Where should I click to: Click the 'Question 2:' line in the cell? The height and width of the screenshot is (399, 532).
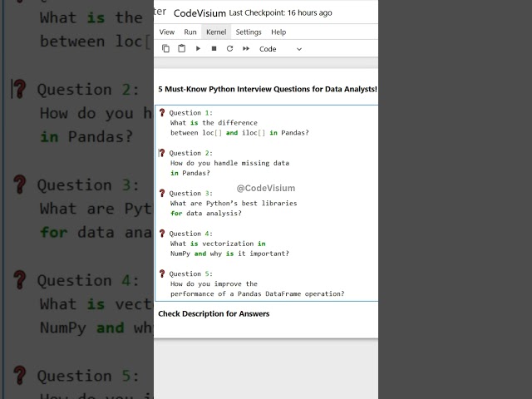tap(191, 153)
